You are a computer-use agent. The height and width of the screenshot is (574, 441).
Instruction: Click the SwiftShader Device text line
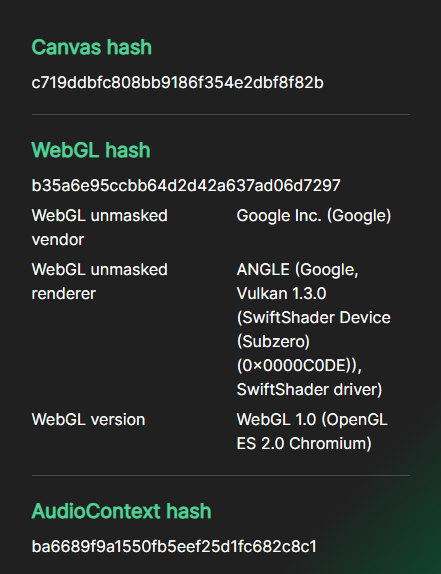[x=313, y=317]
